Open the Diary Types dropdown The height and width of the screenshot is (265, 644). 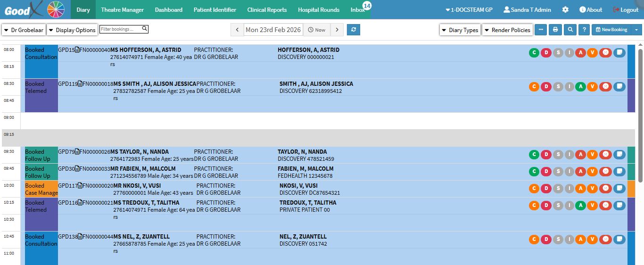(x=460, y=30)
